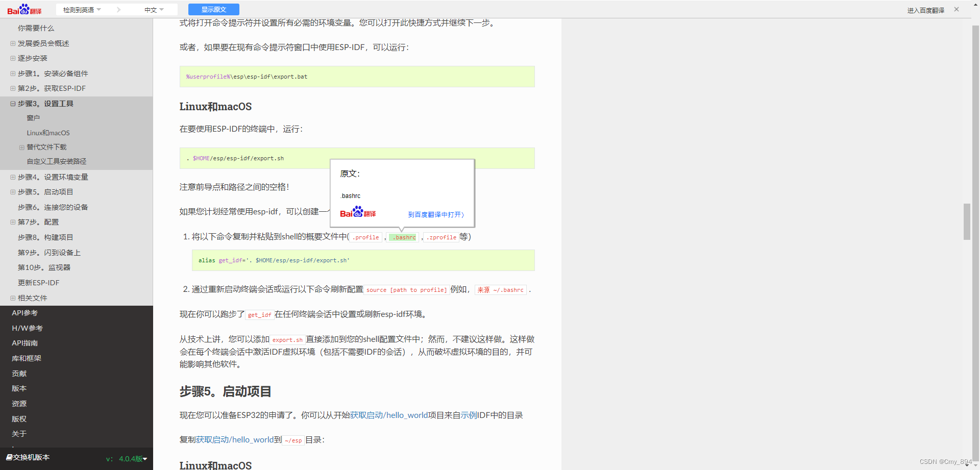Click the arrow between language selectors
Image resolution: width=980 pixels, height=470 pixels.
tap(118, 10)
